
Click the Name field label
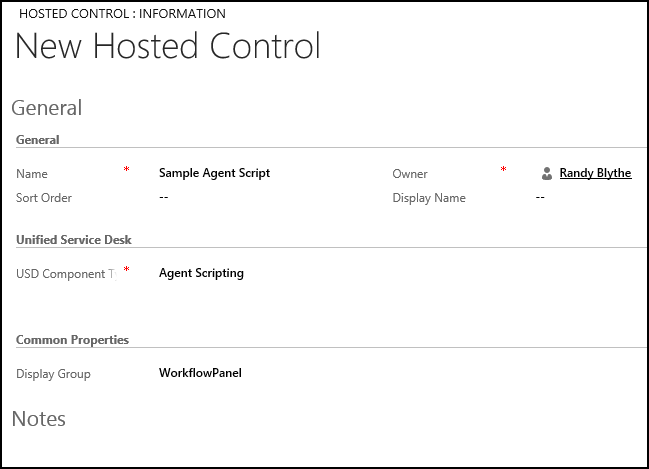[x=32, y=174]
